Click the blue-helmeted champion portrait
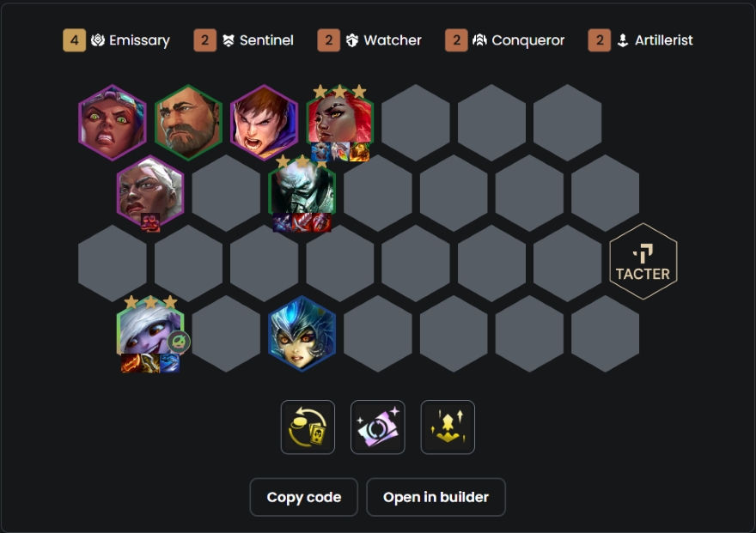 coord(302,333)
